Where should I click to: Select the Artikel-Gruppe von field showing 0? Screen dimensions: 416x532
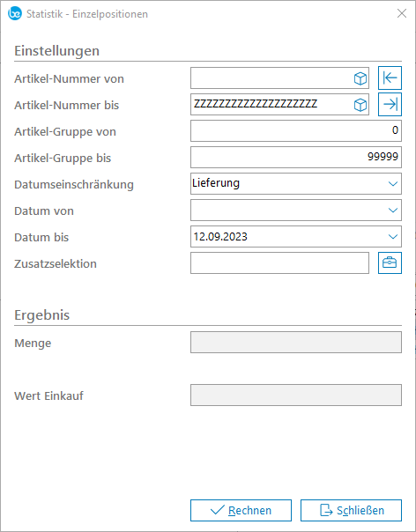pyautogui.click(x=296, y=130)
